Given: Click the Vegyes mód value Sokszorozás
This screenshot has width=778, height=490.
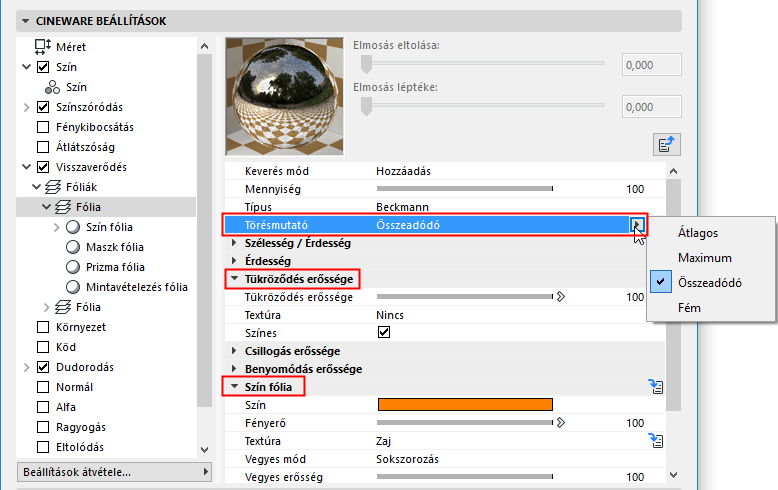Looking at the screenshot, I should coord(407,459).
